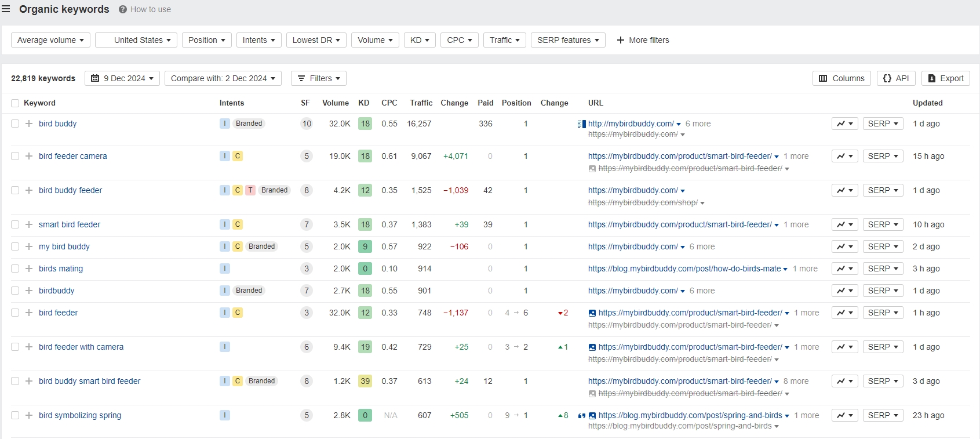The height and width of the screenshot is (439, 980).
Task: Sort by Position column header
Action: click(516, 103)
